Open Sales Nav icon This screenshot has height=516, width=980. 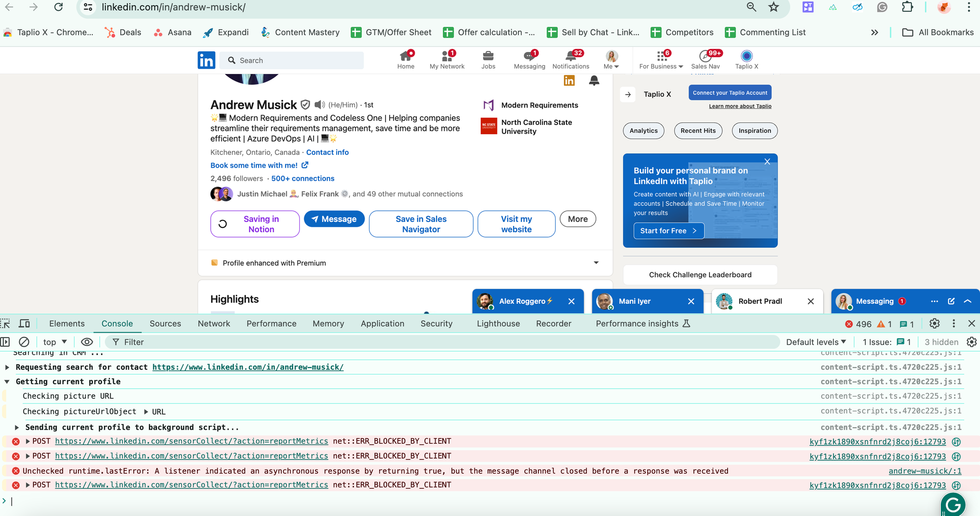click(706, 60)
